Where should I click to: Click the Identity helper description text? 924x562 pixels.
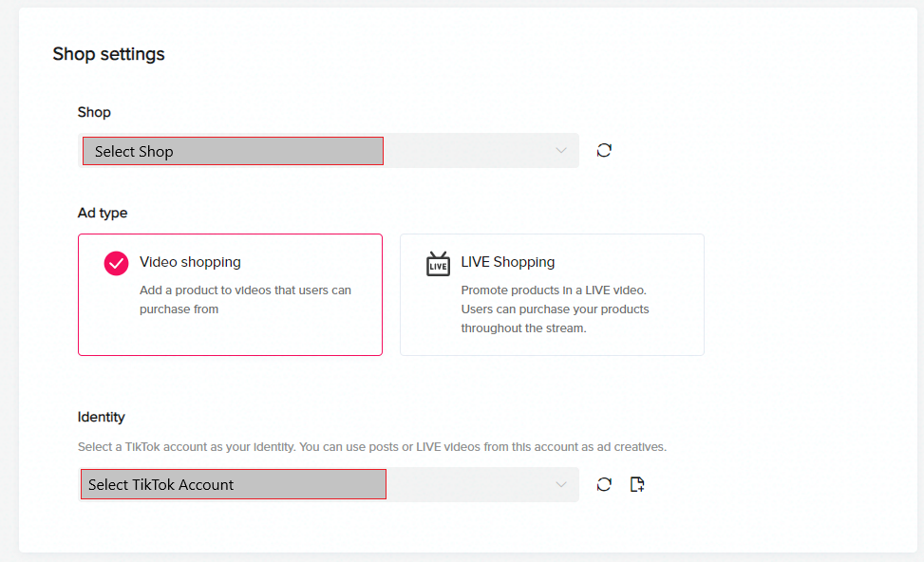coord(372,446)
